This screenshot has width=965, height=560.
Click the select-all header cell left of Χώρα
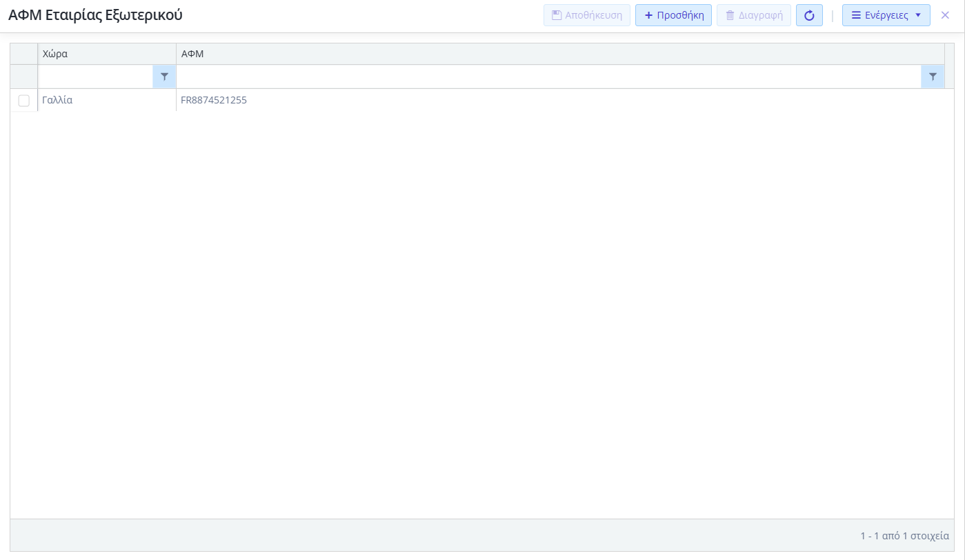[24, 54]
